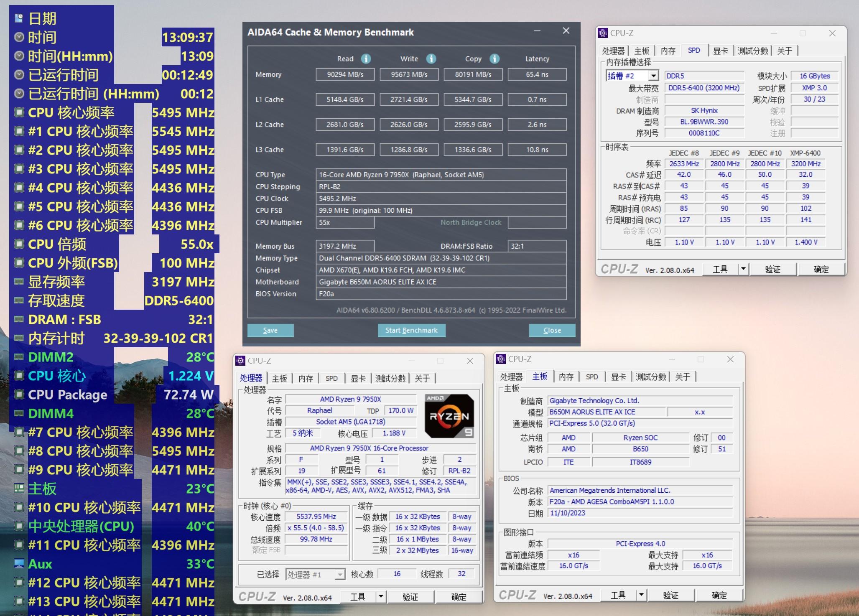Open the 工具 dropdown arrow in mainboard CPU-Z window
This screenshot has width=859, height=616.
click(641, 595)
